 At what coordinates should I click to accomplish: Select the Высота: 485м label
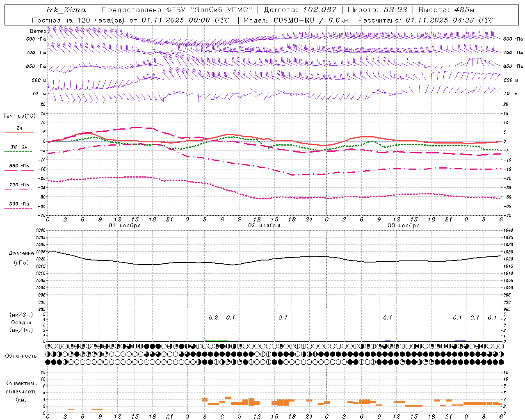(x=447, y=9)
